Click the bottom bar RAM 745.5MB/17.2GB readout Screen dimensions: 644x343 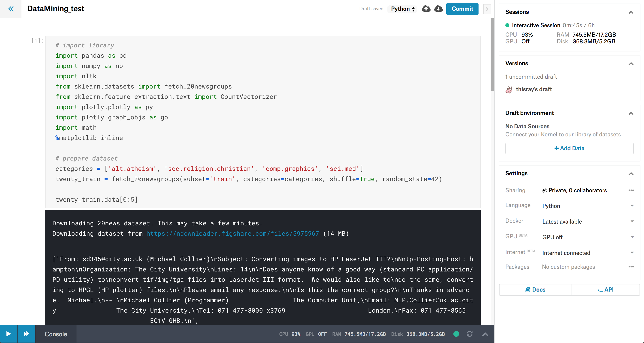[x=359, y=334]
